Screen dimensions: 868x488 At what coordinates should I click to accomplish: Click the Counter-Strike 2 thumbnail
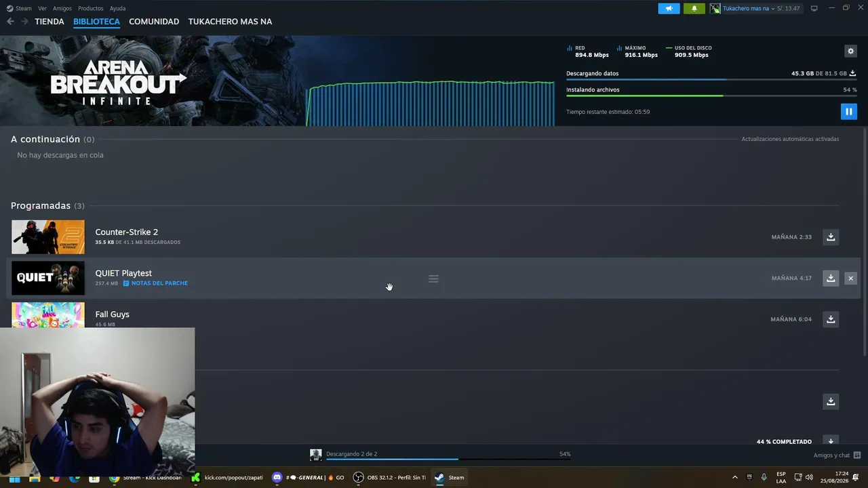coord(48,237)
